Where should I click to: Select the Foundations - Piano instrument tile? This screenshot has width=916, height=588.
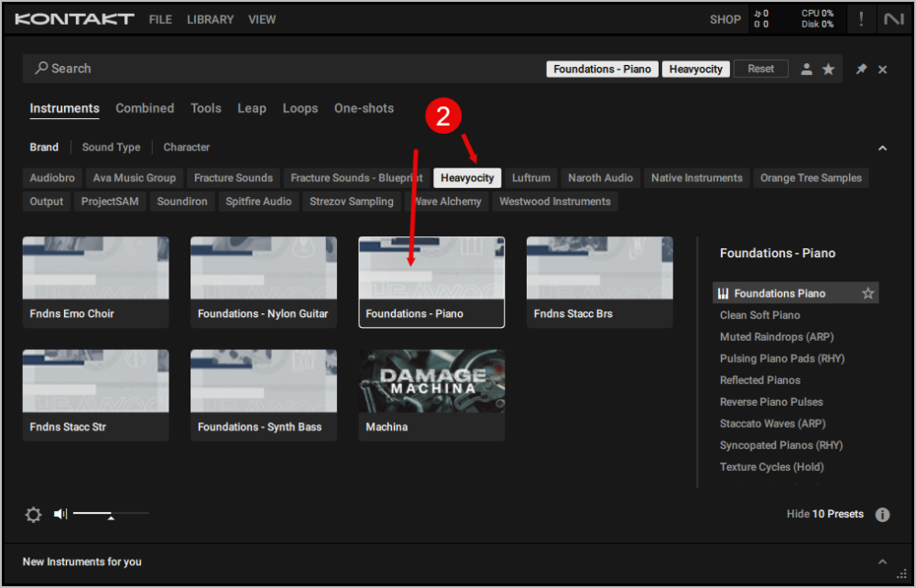tap(431, 282)
